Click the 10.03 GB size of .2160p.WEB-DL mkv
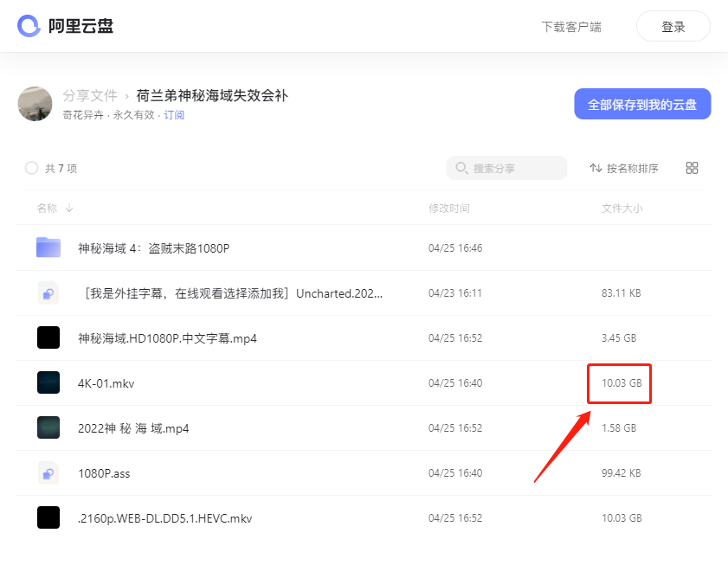Image resolution: width=728 pixels, height=578 pixels. (x=622, y=518)
